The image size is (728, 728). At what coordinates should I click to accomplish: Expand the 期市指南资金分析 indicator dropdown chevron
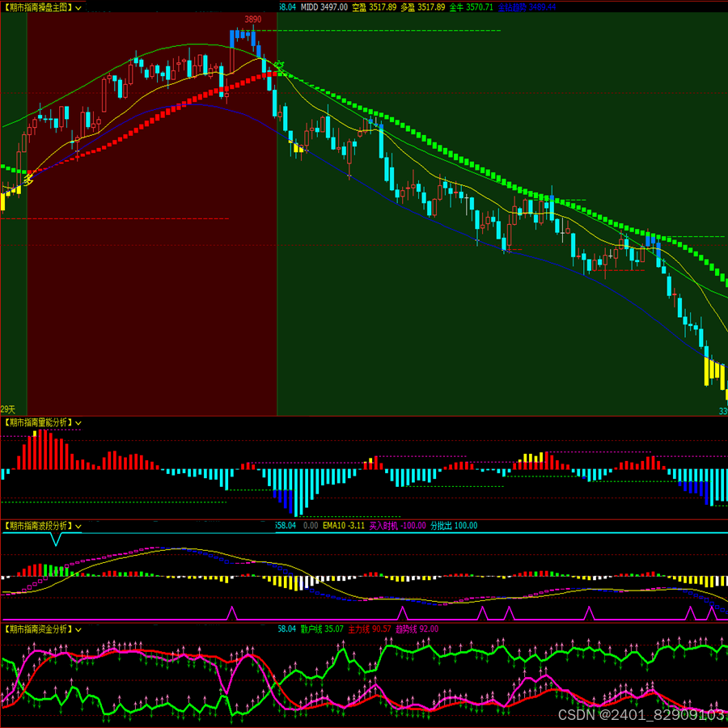click(78, 630)
